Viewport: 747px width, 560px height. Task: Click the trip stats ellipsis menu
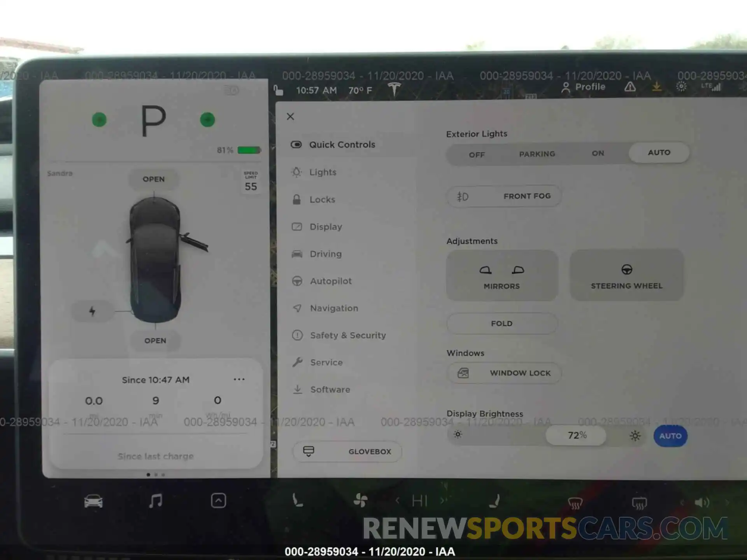239,380
